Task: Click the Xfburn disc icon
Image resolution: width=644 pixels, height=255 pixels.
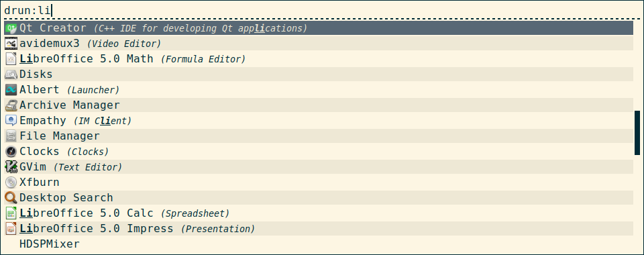Action: (x=11, y=183)
